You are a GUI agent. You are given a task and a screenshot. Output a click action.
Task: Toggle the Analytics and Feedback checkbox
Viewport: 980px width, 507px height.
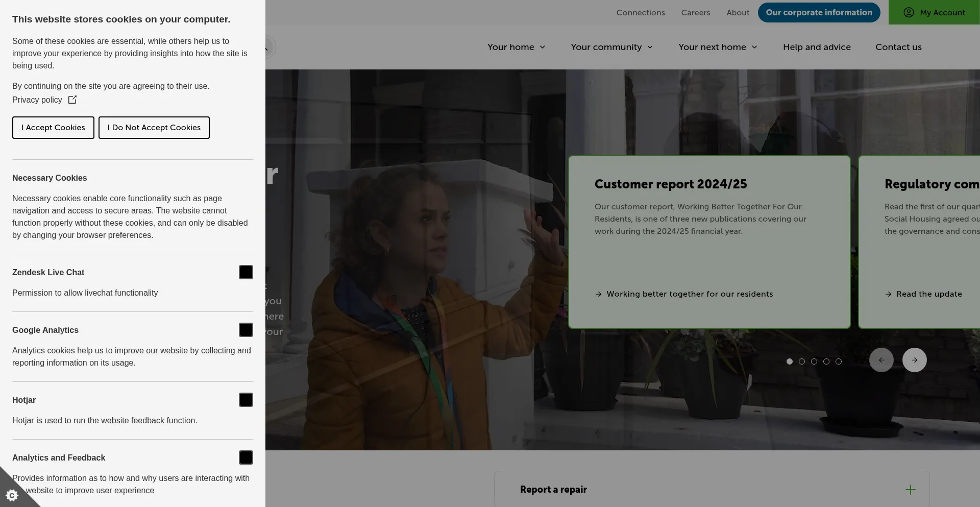(x=246, y=457)
